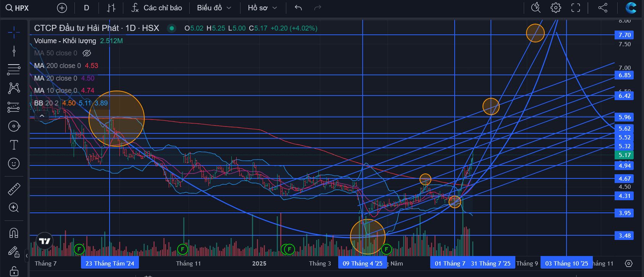Collapse the left drawing toolbar
This screenshot has width=644, height=277.
click(x=27, y=255)
